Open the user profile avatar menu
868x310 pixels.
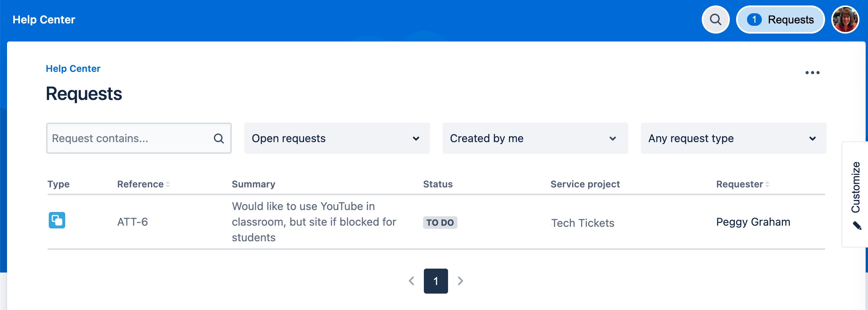[845, 20]
